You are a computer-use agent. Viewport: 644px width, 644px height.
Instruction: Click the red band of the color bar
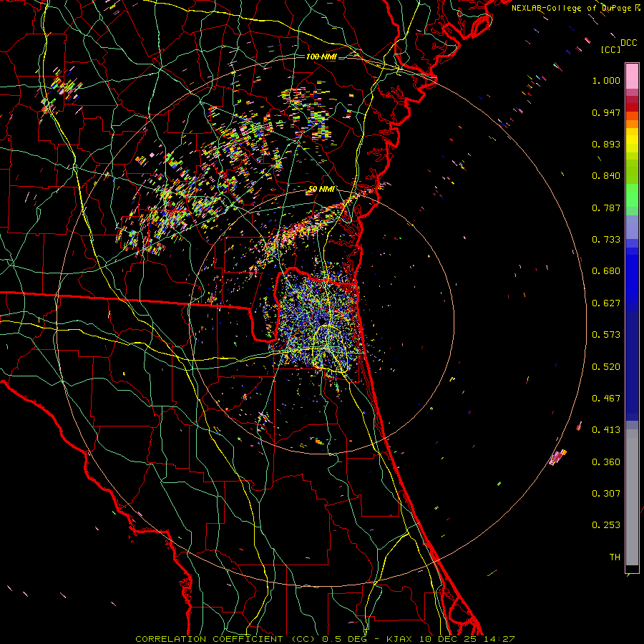pyautogui.click(x=632, y=107)
